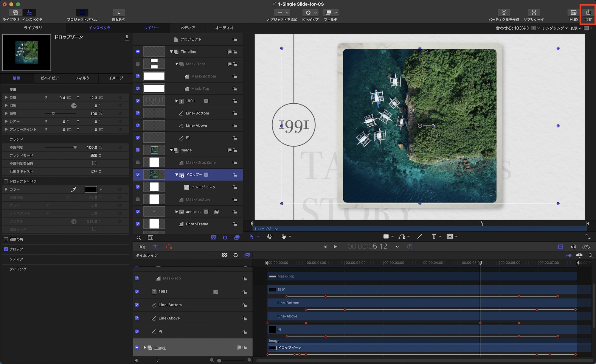Click the Make Particles (パーティクルを作成) icon
The image size is (596, 364).
click(x=504, y=13)
